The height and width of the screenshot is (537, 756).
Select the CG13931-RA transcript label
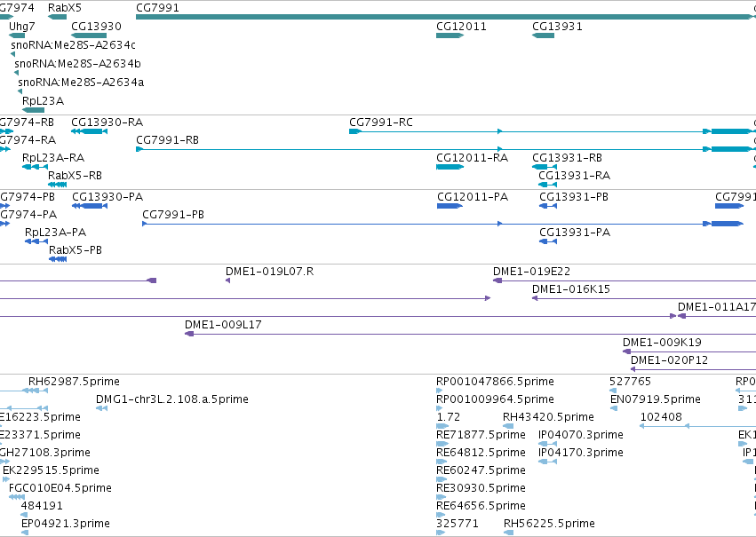pos(574,176)
